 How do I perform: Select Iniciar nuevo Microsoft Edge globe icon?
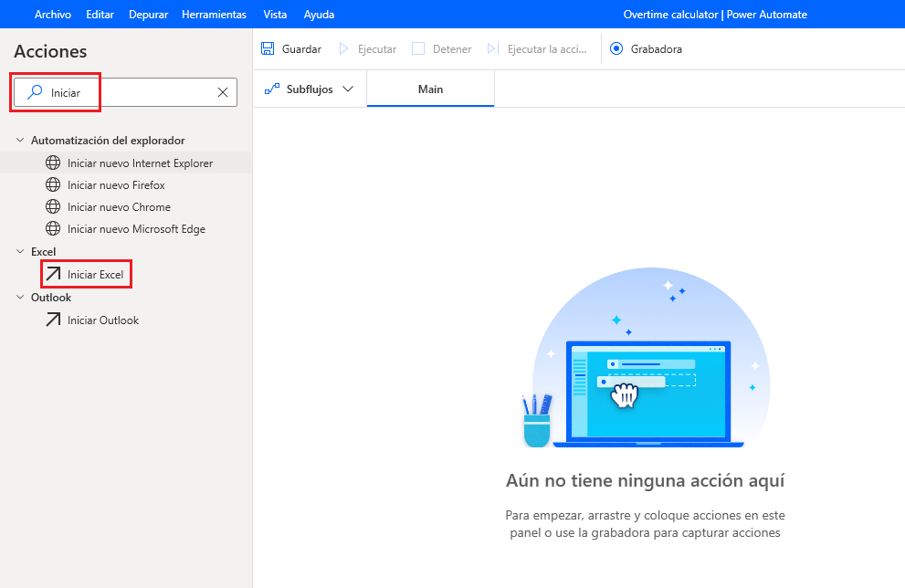click(53, 228)
